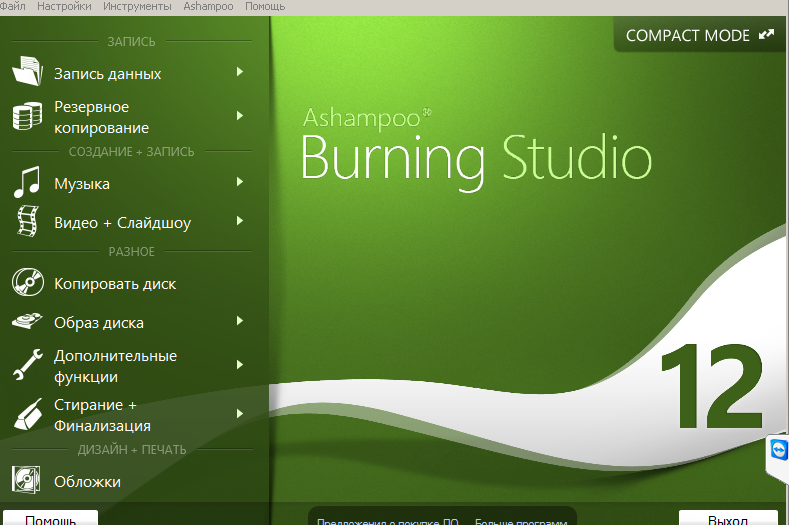Click the Стирание + Финализация eraser icon
The width and height of the screenshot is (789, 525).
coord(28,414)
